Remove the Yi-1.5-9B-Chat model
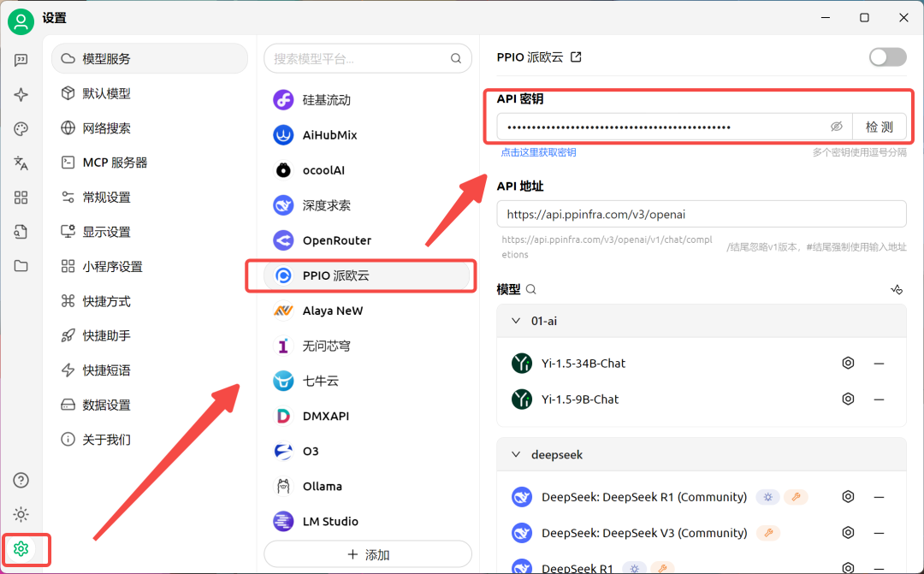 879,399
